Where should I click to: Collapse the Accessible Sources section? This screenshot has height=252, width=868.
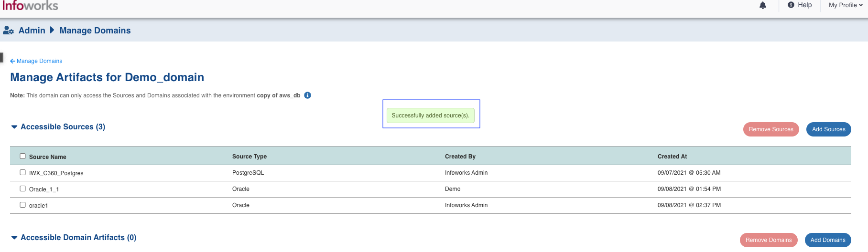14,127
